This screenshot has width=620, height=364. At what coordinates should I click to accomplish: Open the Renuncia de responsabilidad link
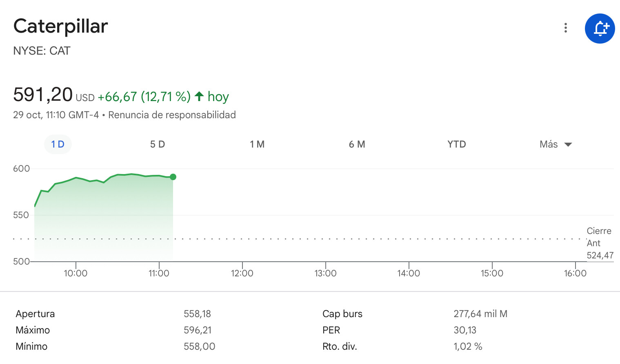[x=172, y=115]
